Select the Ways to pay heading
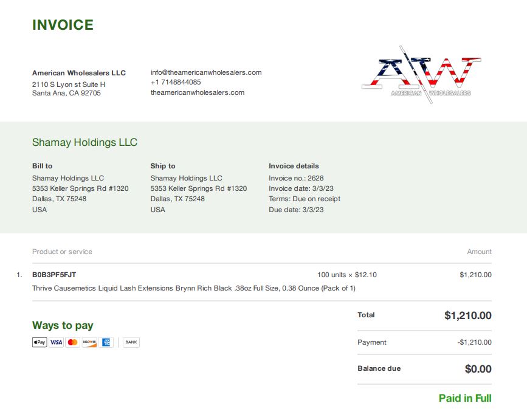The width and height of the screenshot is (527, 420). pyautogui.click(x=63, y=325)
